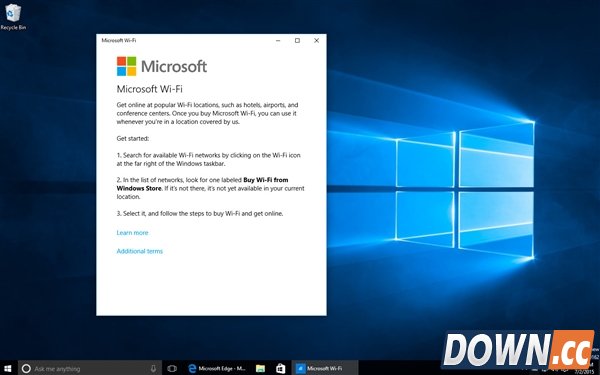Click the Microsoft Wi-Fi window title text

point(119,40)
